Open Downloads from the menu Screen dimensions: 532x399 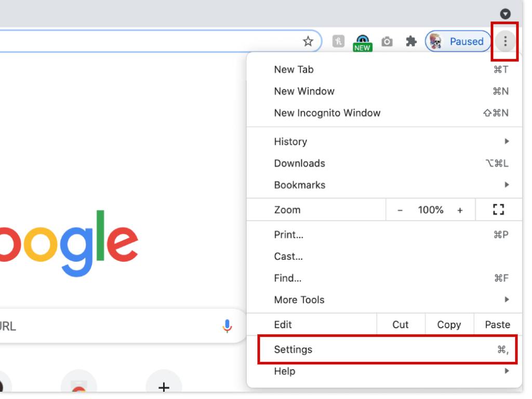[x=384, y=163]
